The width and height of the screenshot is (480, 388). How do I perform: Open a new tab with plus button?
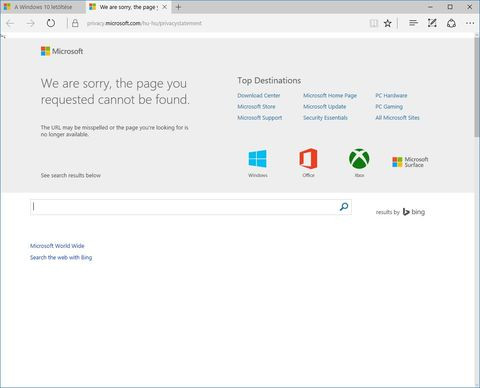click(178, 7)
